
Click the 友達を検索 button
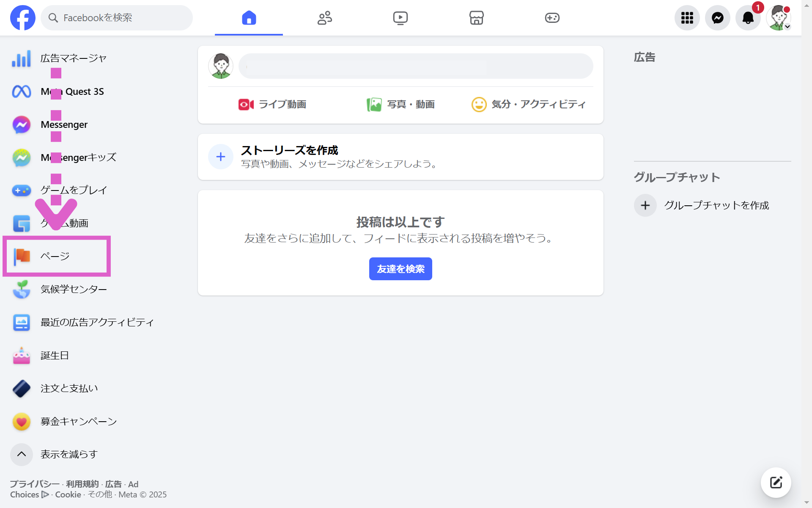[401, 269]
